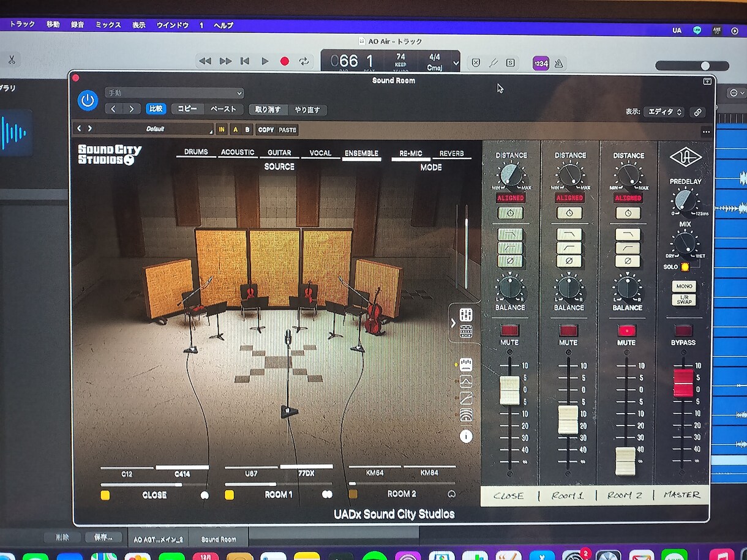Viewport: 747px width, 560px height.
Task: Go to beginning with transport button
Action: (x=245, y=61)
